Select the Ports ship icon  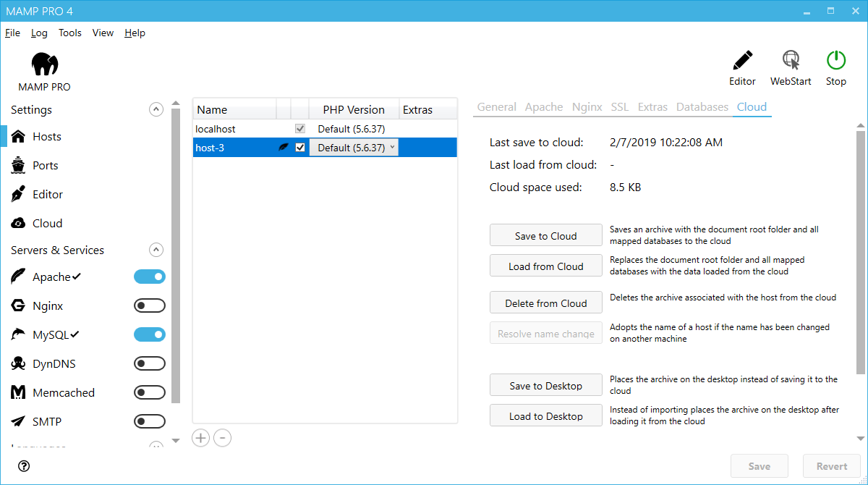click(19, 165)
